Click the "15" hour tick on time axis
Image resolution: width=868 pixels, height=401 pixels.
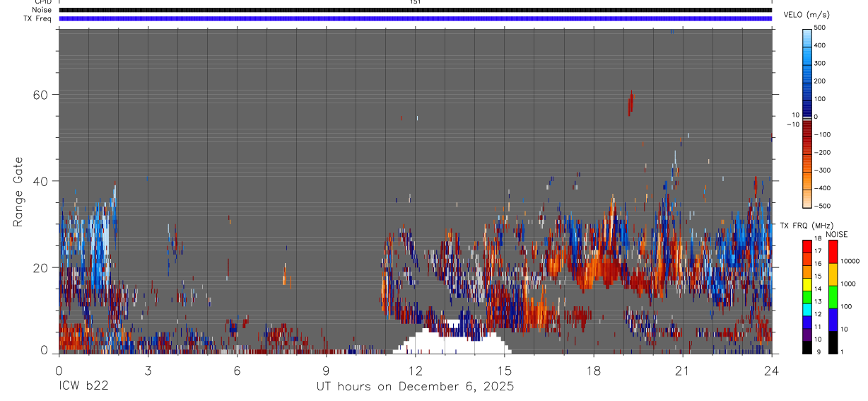(x=505, y=371)
